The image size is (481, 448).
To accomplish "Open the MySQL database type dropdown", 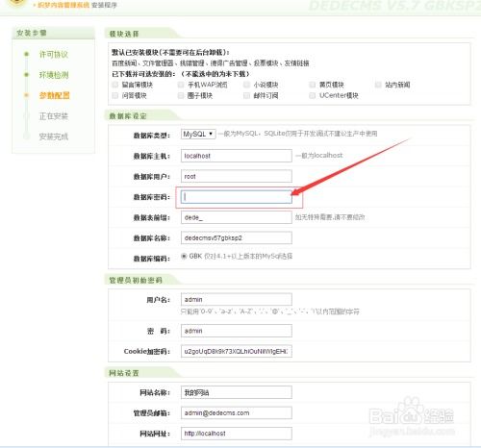I will 198,134.
